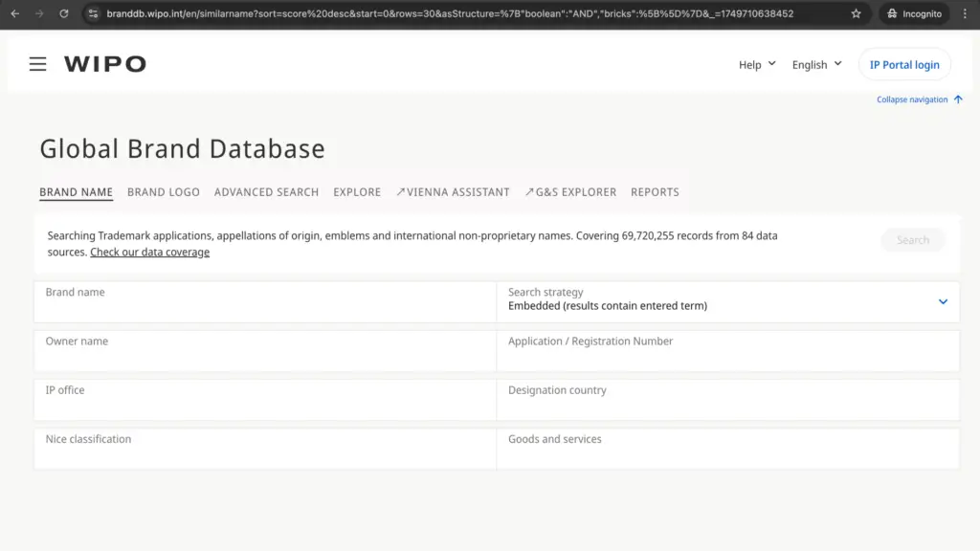The height and width of the screenshot is (551, 980).
Task: Click the Search button
Action: point(912,240)
